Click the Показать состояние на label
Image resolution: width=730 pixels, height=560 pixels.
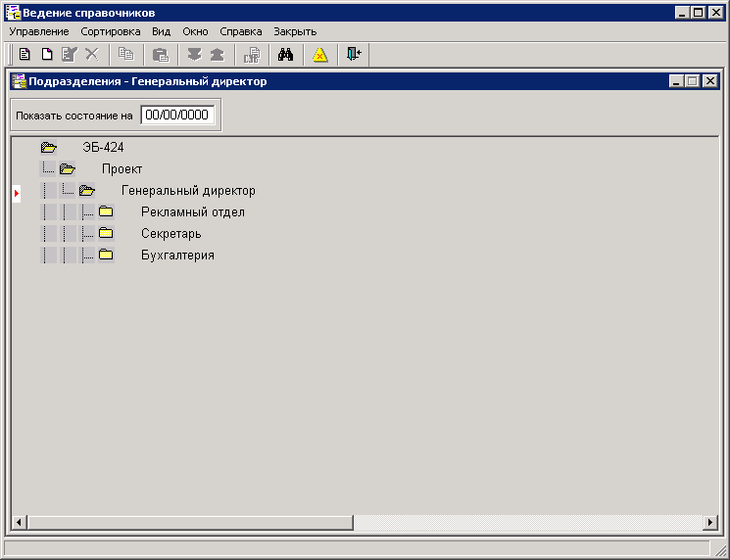(74, 116)
